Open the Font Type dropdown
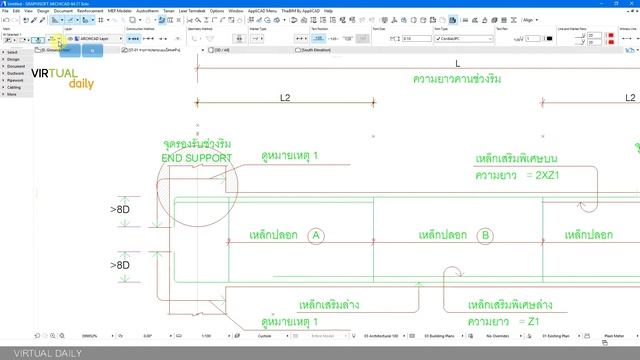Image resolution: width=640 pixels, height=360 pixels. [x=464, y=39]
